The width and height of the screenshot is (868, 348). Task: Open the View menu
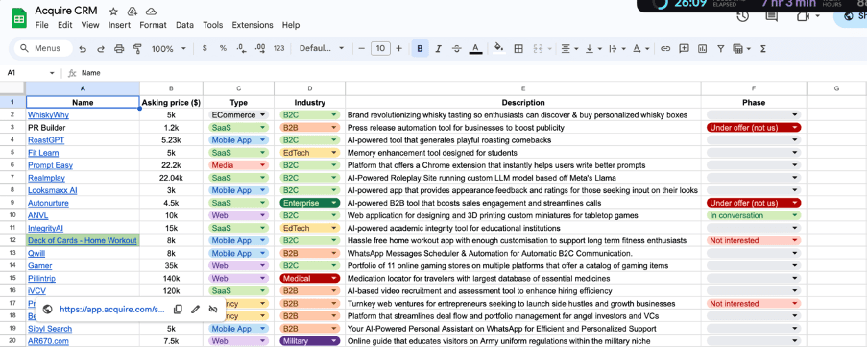[x=90, y=25]
